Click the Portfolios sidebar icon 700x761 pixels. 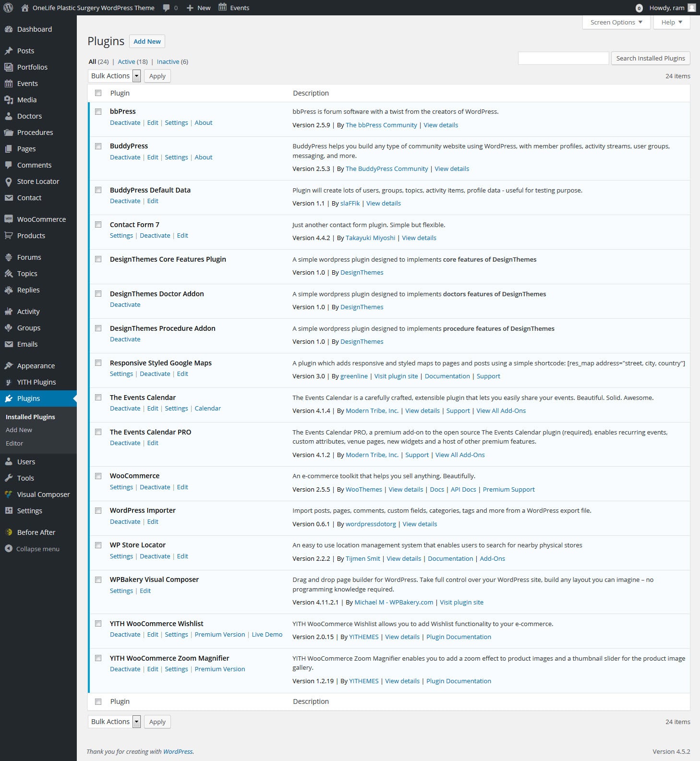click(x=9, y=67)
